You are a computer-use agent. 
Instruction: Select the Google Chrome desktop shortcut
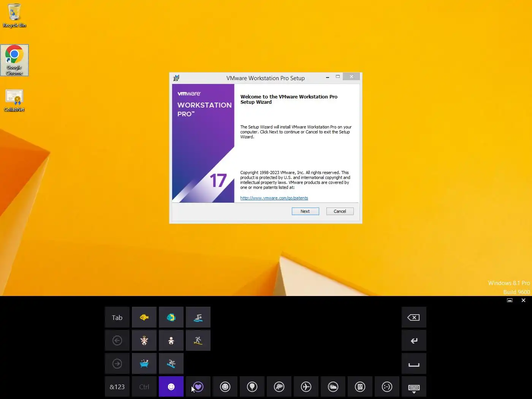14,60
